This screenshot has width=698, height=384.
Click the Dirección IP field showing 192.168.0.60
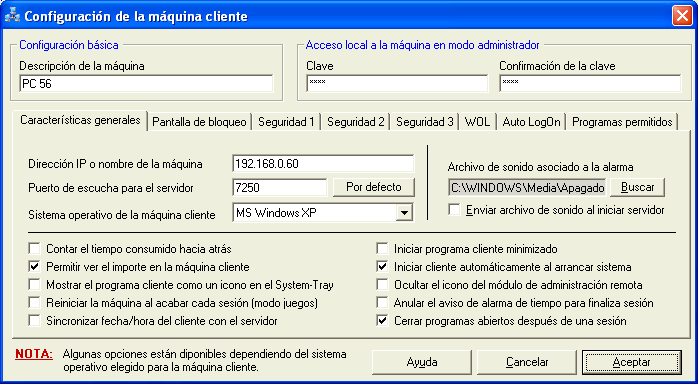323,164
